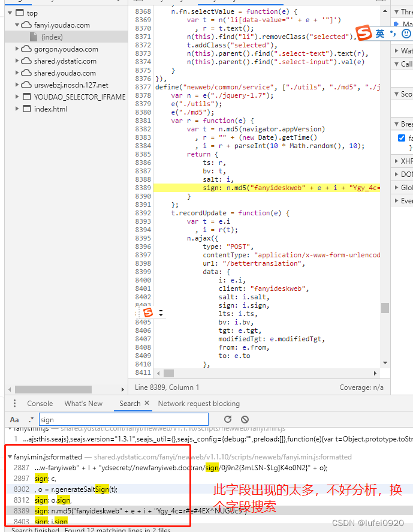Toggle Match Case (Aa) search option
This screenshot has width=413, height=532.
pos(14,420)
